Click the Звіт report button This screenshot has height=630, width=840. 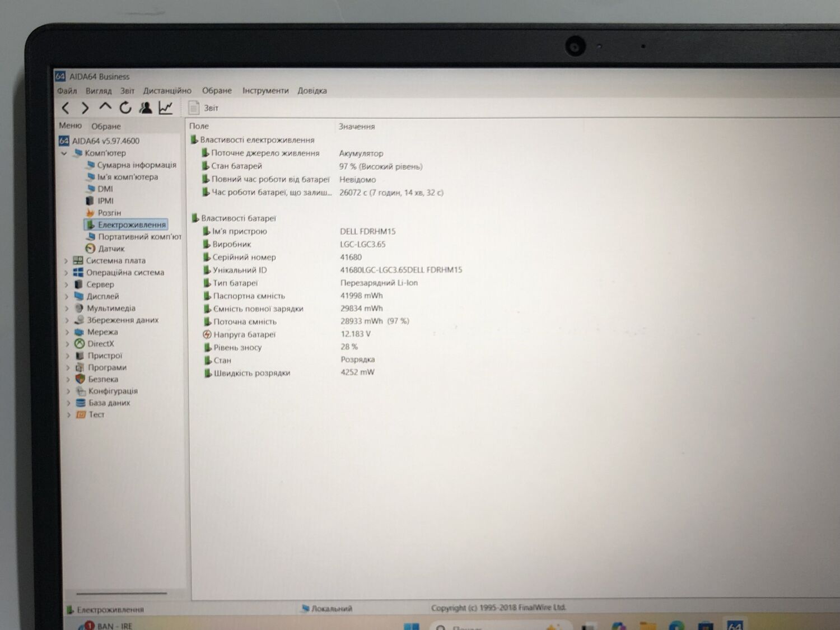pyautogui.click(x=204, y=108)
